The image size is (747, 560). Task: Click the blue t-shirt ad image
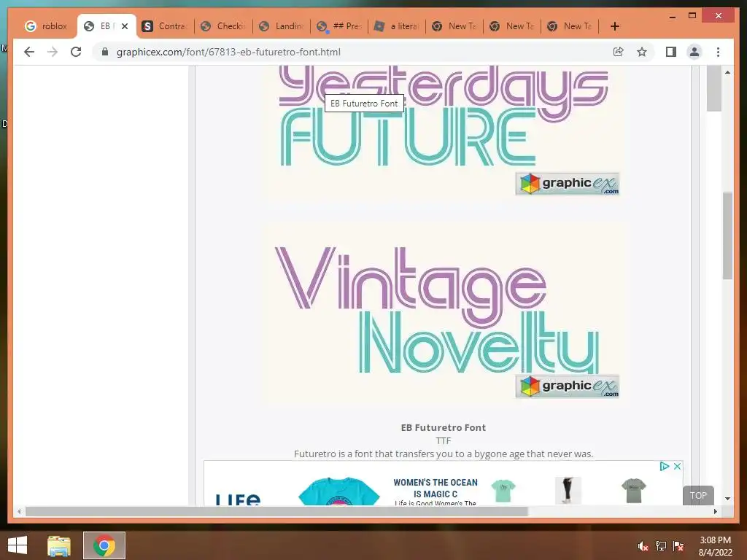pyautogui.click(x=338, y=491)
